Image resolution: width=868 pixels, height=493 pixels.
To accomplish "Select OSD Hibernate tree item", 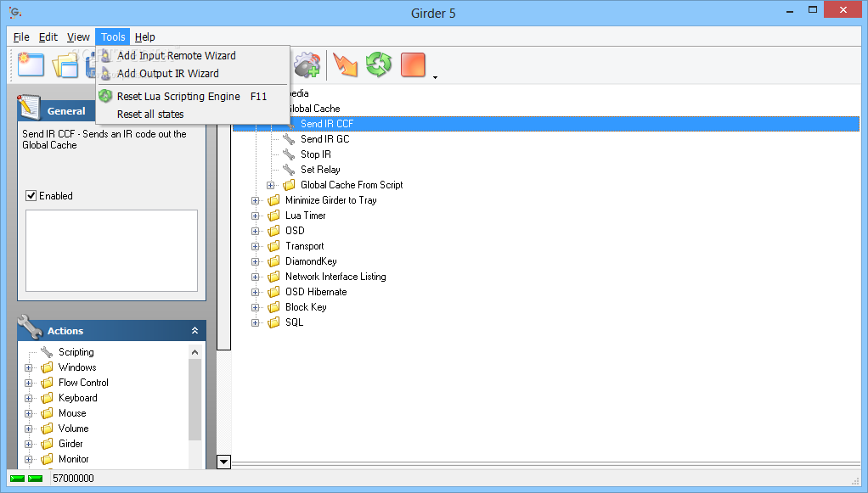I will coord(316,292).
